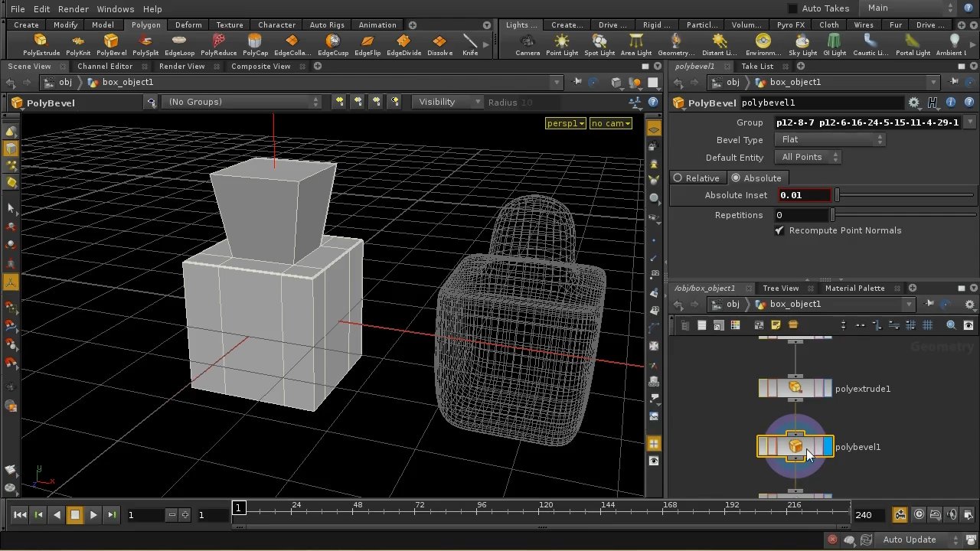Screen dimensions: 980x551
Task: Click the Absolute Inset value field
Action: pos(804,195)
